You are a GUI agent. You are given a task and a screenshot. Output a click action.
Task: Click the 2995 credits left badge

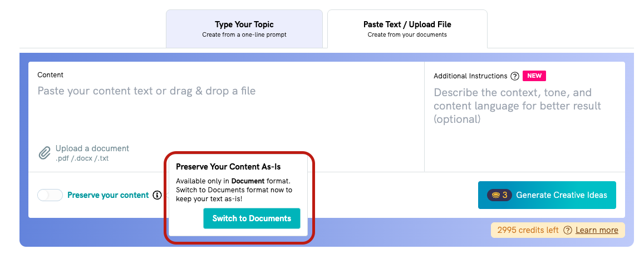[558, 230]
